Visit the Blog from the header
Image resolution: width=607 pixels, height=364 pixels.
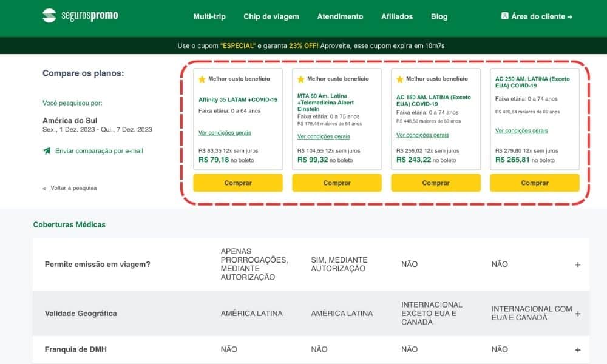point(439,16)
